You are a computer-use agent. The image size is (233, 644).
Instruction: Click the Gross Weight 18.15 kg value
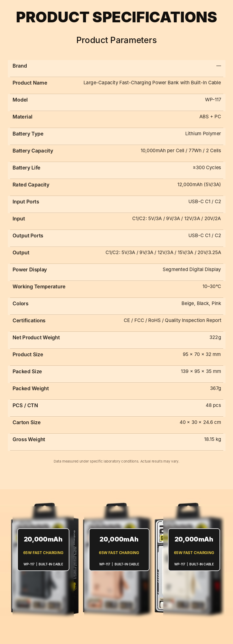(x=213, y=439)
